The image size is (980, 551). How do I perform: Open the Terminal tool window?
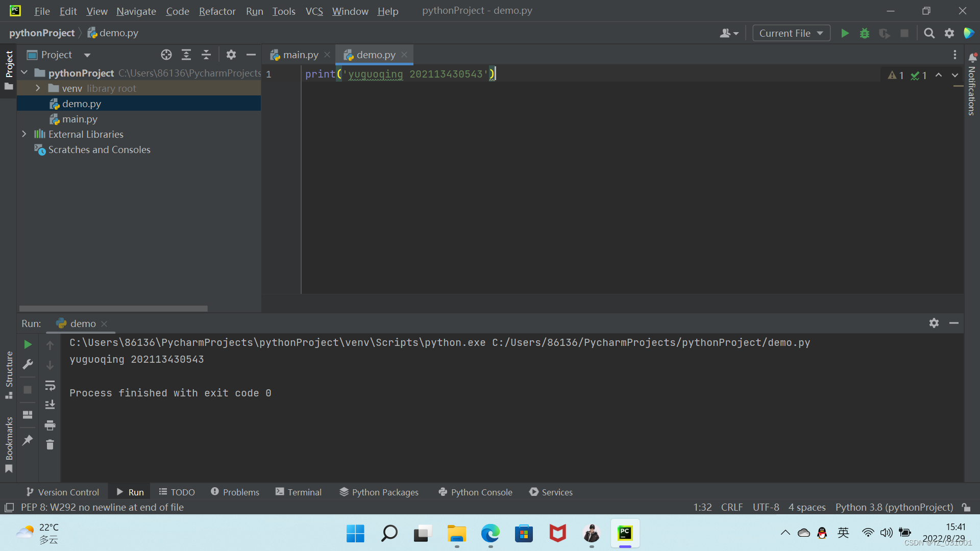click(299, 492)
